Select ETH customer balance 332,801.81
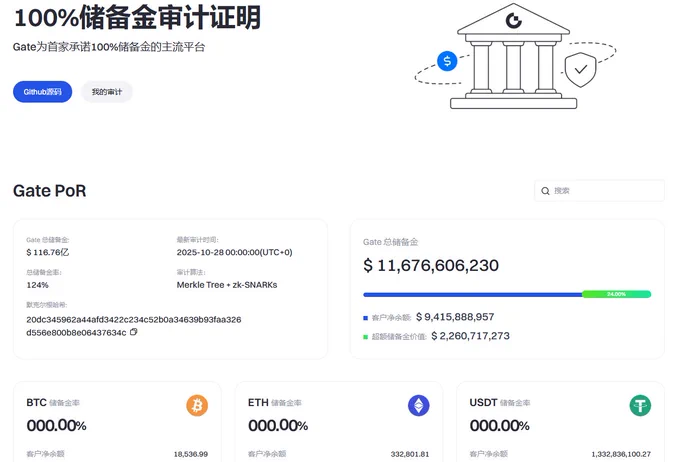The height and width of the screenshot is (462, 680). pos(410,454)
